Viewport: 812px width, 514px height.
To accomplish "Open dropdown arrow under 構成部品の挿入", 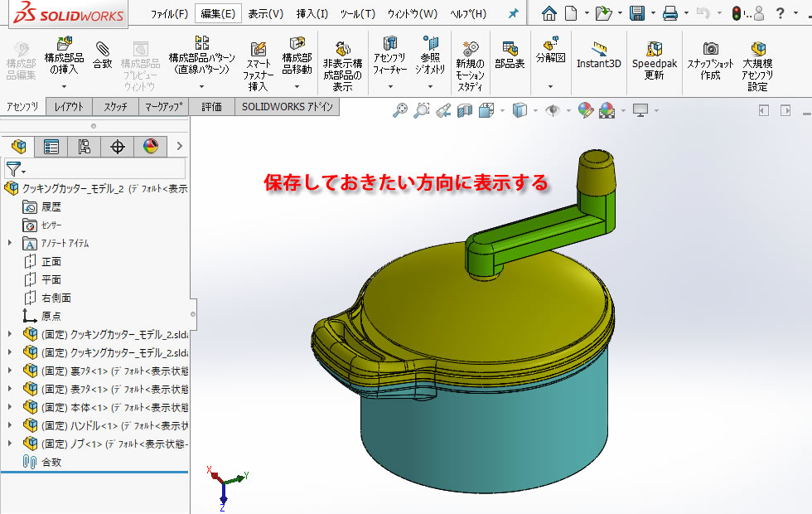I will point(65,86).
